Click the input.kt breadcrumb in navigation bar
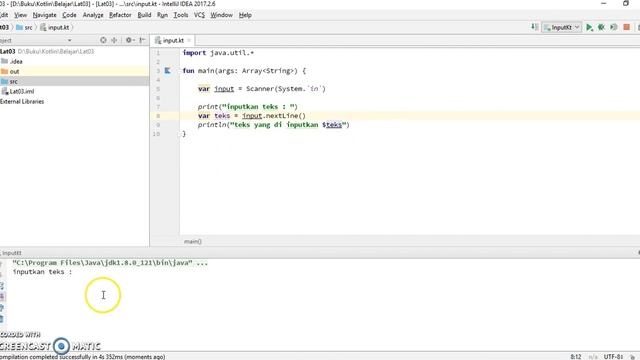This screenshot has height=360, width=640. coord(55,27)
